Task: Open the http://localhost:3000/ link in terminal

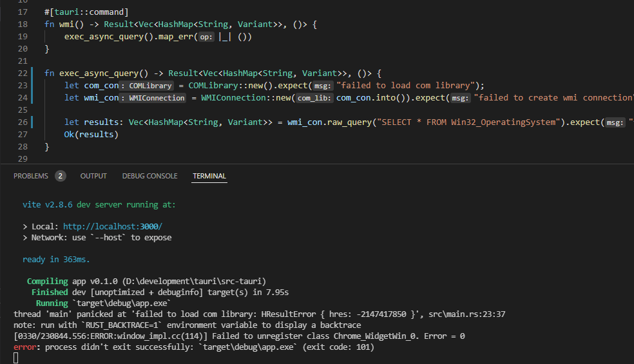Action: point(112,227)
